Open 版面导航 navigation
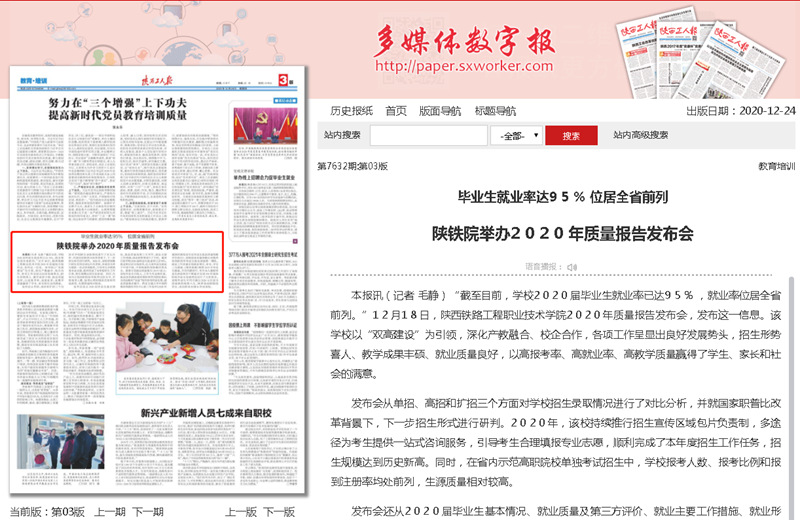 [x=440, y=111]
